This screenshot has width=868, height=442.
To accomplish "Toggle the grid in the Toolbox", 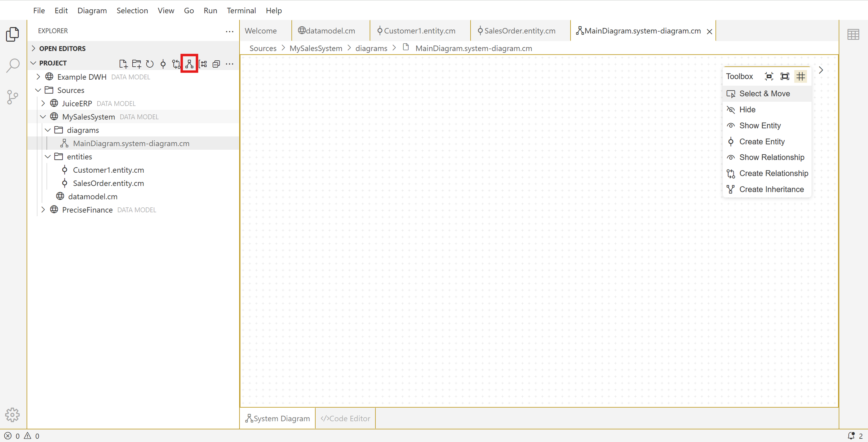I will tap(801, 77).
